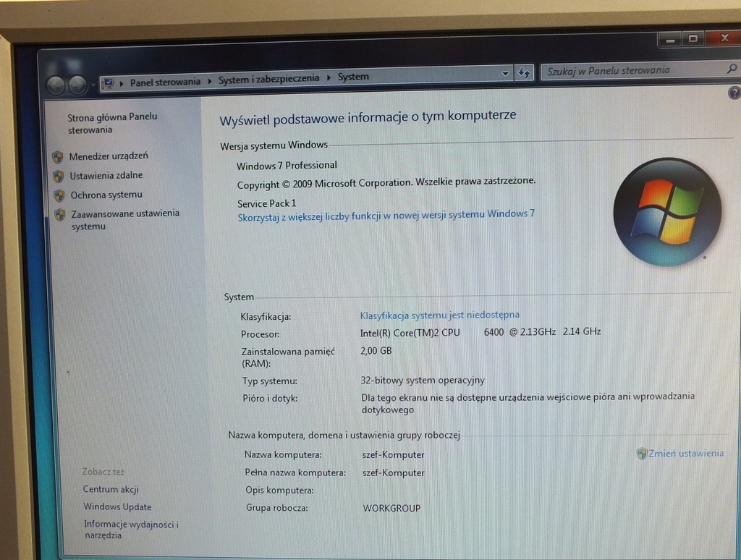Open Ustawienia zdalne
741x560 pixels.
106,175
